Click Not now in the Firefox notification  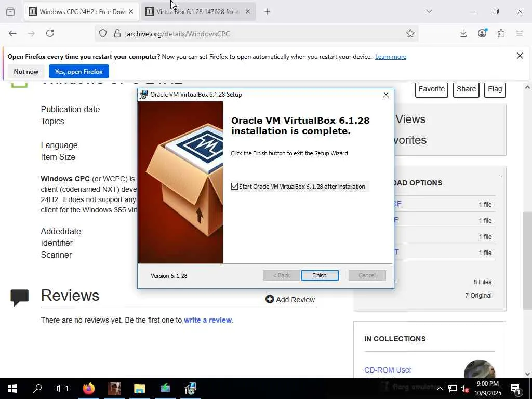26,72
